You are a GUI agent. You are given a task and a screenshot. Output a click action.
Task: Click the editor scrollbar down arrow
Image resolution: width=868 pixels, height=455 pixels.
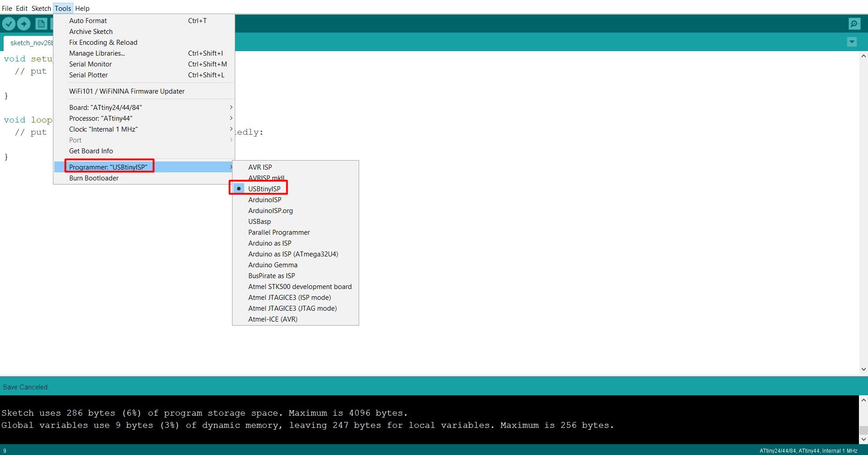tap(863, 369)
